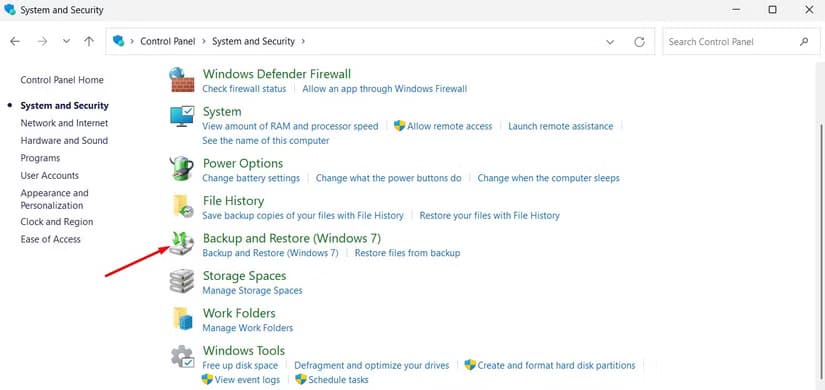This screenshot has height=390, width=825.
Task: View amount of RAM and processor speed
Action: coord(290,126)
